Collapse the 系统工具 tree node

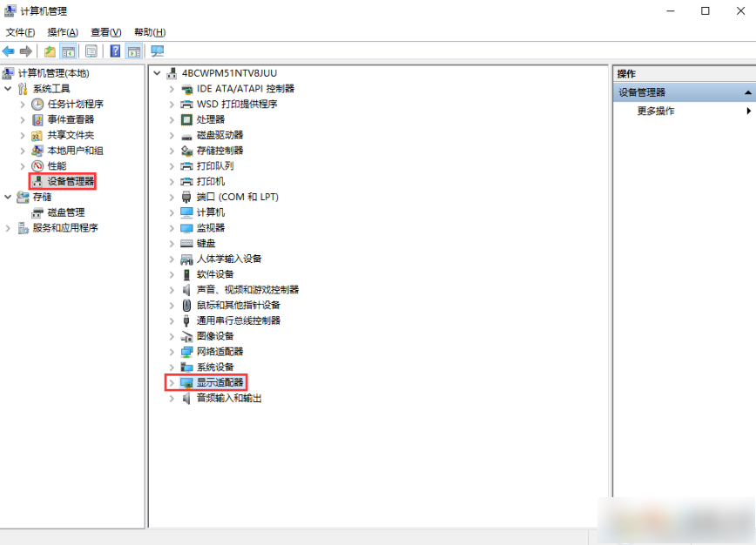click(x=9, y=89)
